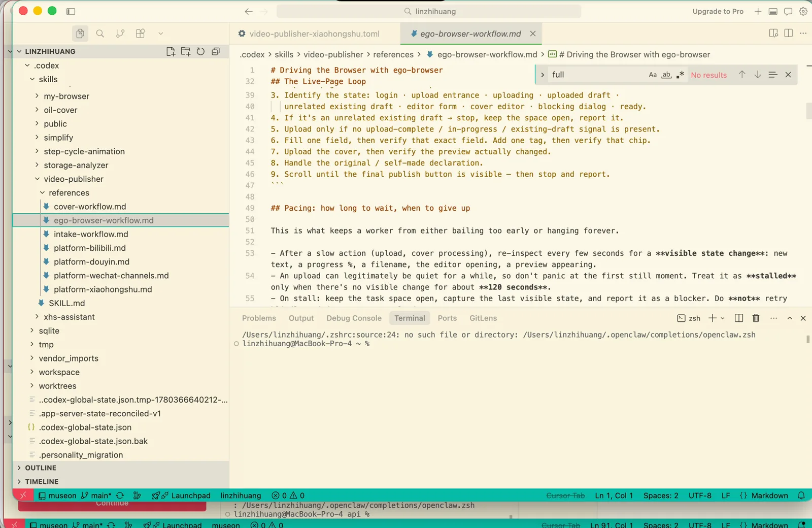The image size is (812, 528).
Task: Toggle replace in find widget
Action: pos(543,75)
